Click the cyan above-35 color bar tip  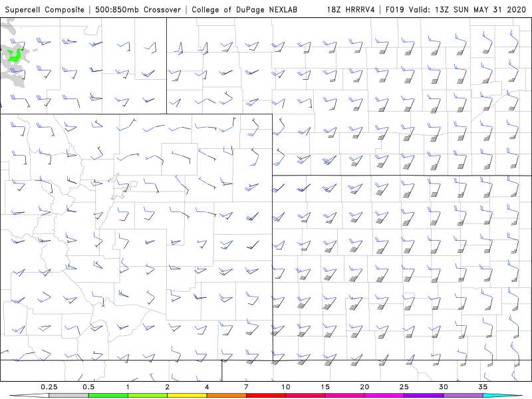tap(502, 396)
